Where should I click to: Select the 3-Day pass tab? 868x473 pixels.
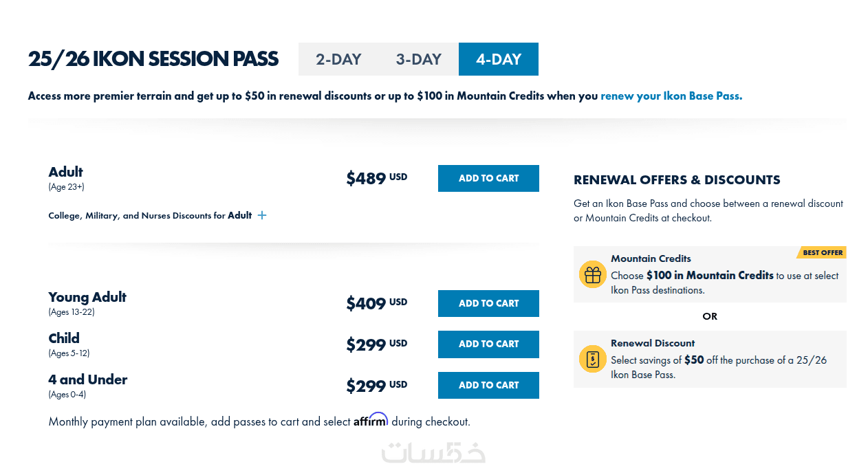pos(418,59)
